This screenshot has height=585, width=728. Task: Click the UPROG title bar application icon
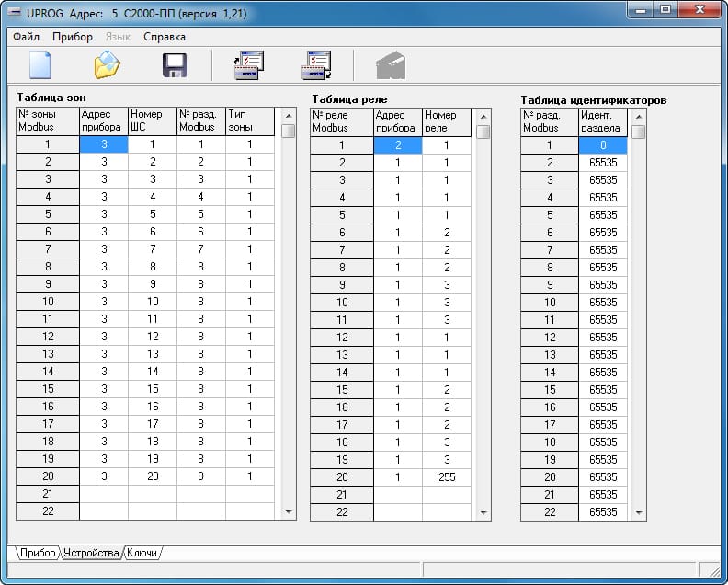click(15, 13)
